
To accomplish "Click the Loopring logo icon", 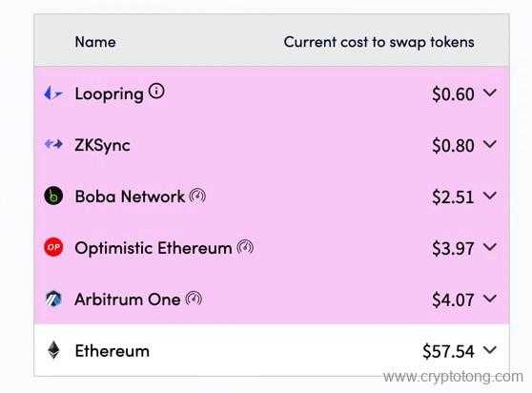I will click(x=53, y=93).
